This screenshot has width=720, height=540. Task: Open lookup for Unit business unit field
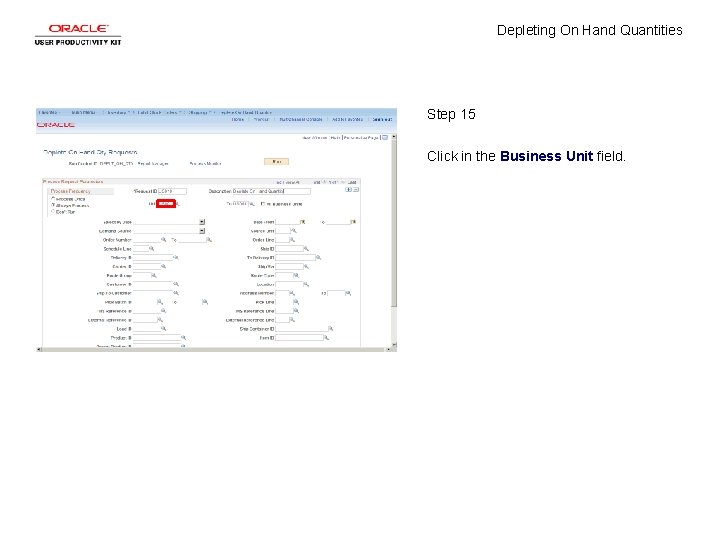click(x=178, y=204)
